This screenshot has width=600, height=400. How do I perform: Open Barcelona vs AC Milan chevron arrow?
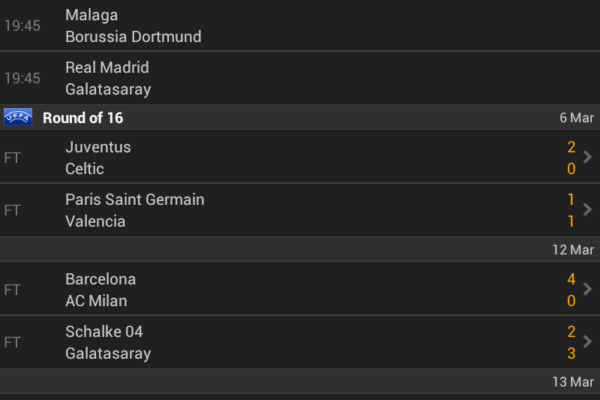point(588,289)
